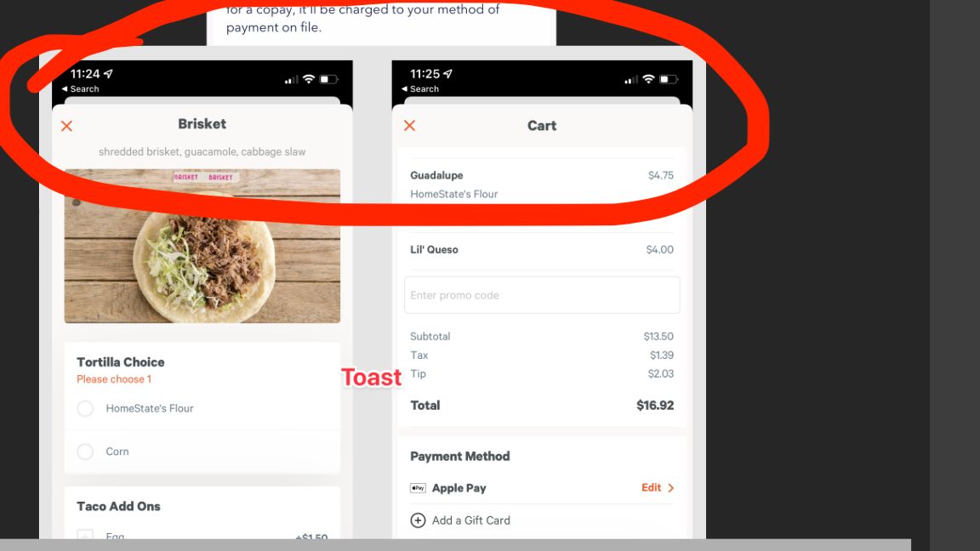Select HomeState's Flour tortilla option
980x551 pixels.
pos(85,408)
